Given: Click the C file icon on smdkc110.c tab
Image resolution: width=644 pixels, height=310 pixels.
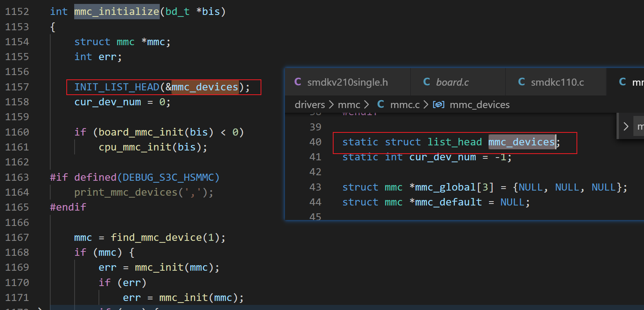Looking at the screenshot, I should pyautogui.click(x=522, y=82).
